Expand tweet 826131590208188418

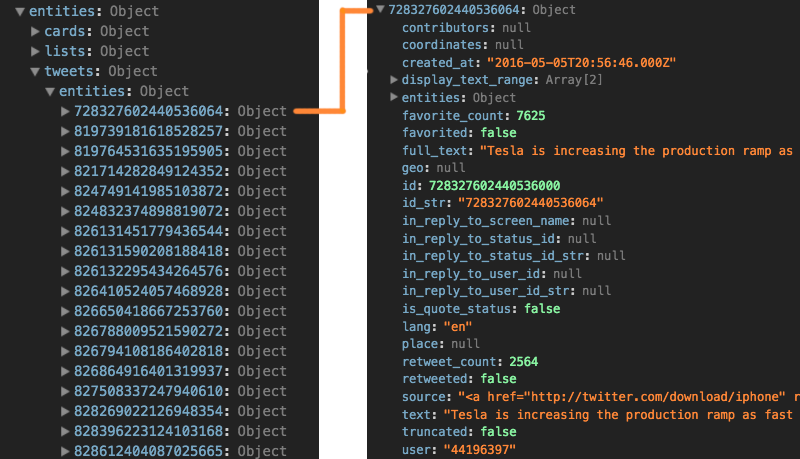65,251
